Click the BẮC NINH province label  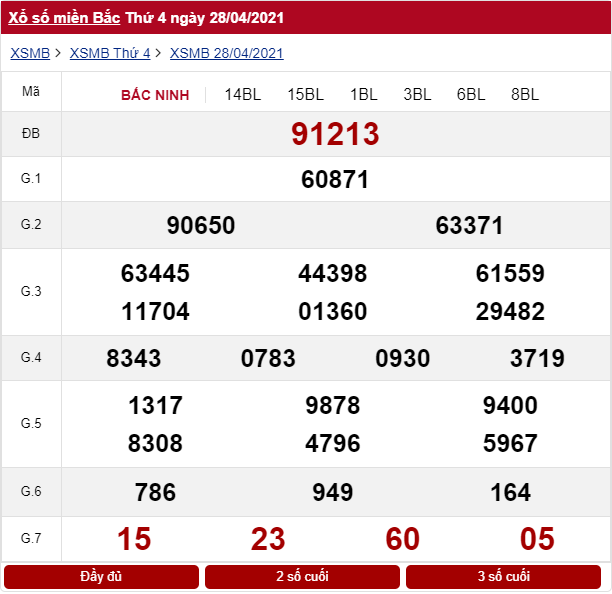[155, 95]
